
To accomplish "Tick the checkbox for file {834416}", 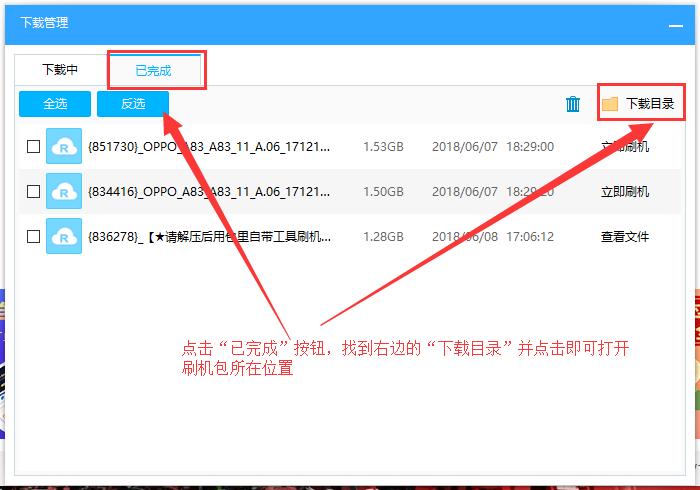I will pyautogui.click(x=33, y=192).
